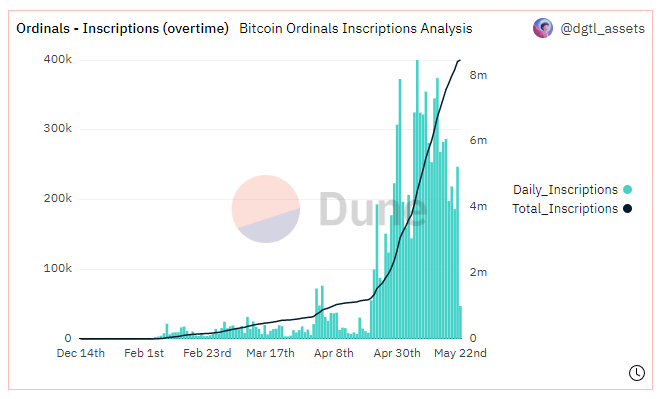This screenshot has width=660, height=399.
Task: Click the 400k left axis label
Action: tap(58, 59)
